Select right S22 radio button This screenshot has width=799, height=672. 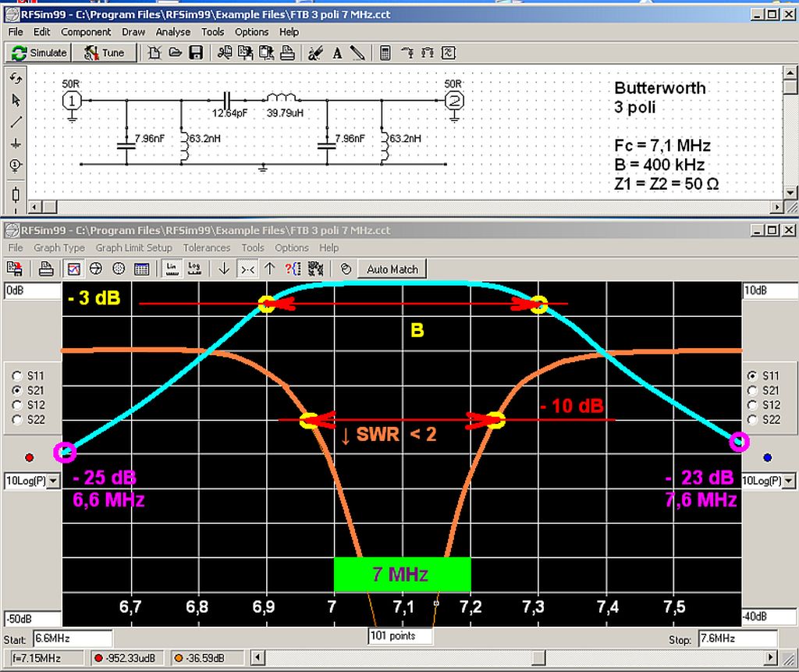[x=752, y=420]
